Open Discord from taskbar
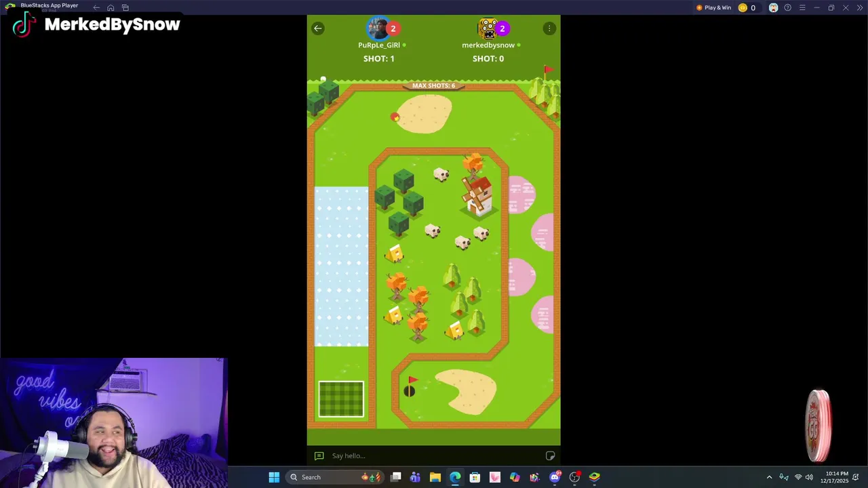The image size is (868, 488). [x=555, y=477]
